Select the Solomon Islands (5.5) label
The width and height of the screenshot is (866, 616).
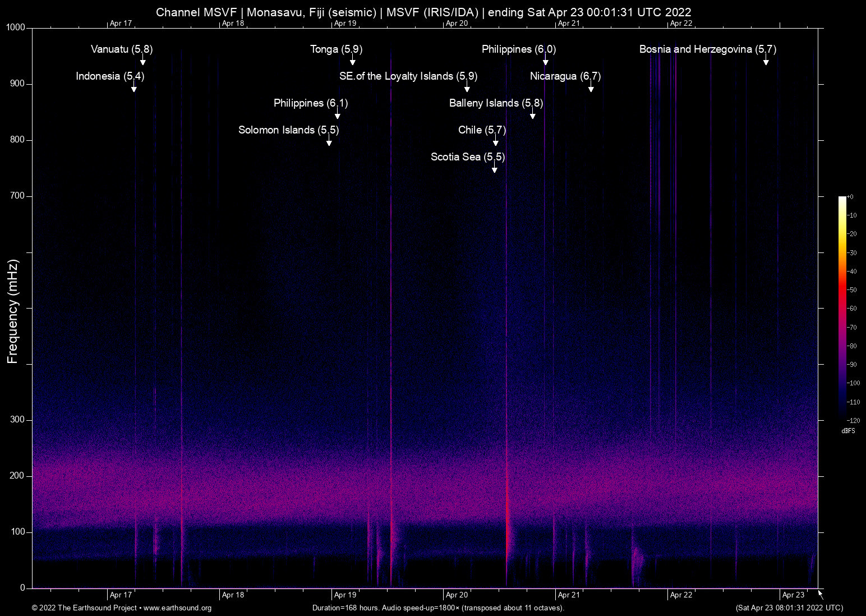coord(289,130)
